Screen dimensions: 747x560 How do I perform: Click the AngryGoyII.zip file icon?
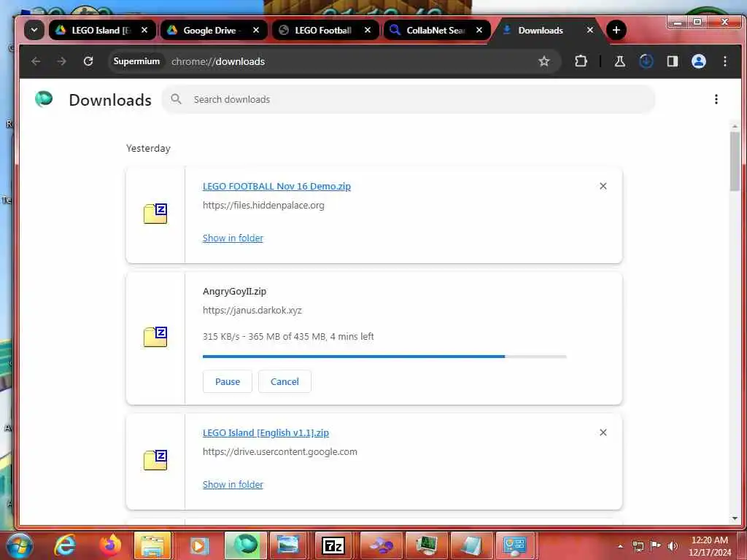155,337
